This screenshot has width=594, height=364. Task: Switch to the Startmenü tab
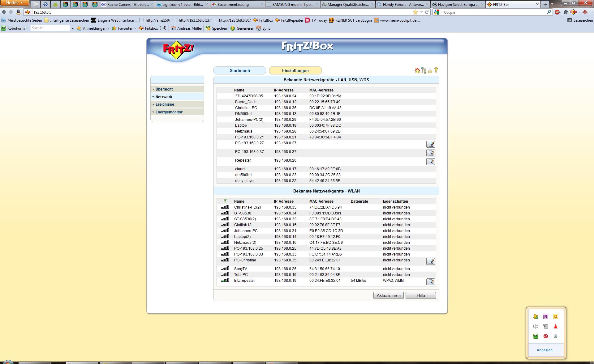point(240,70)
